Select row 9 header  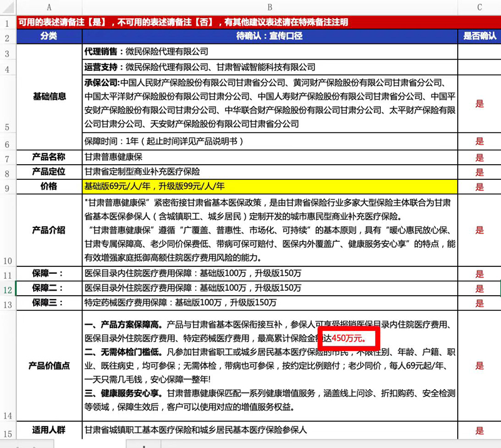pyautogui.click(x=7, y=187)
